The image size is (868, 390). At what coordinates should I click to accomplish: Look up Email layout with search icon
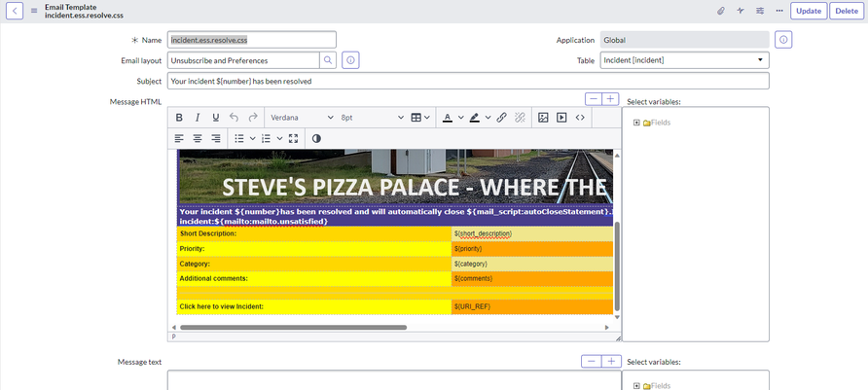(x=328, y=60)
